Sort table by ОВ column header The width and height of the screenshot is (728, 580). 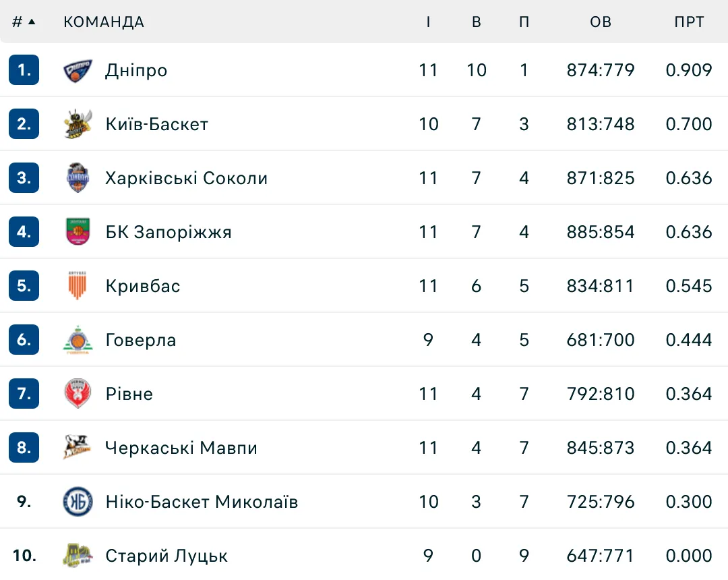tap(601, 22)
